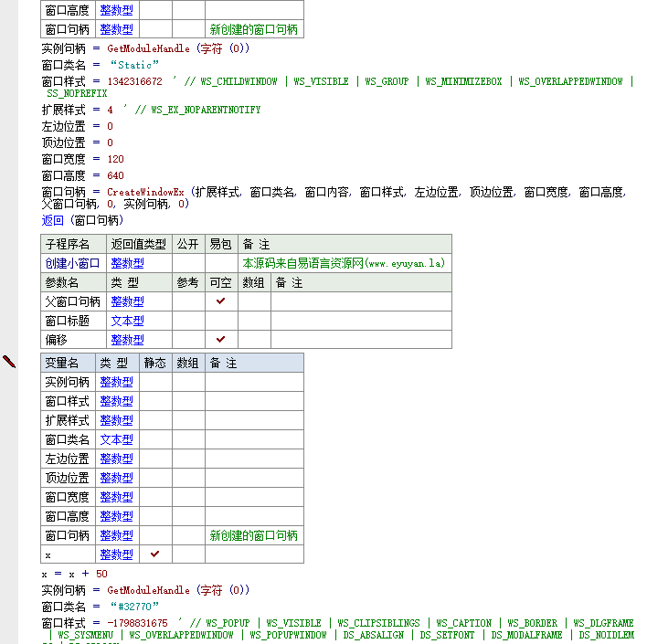Screen dimensions: 647x644
Task: Click value 120 in 窗口宽度 assignment
Action: pyautogui.click(x=115, y=159)
